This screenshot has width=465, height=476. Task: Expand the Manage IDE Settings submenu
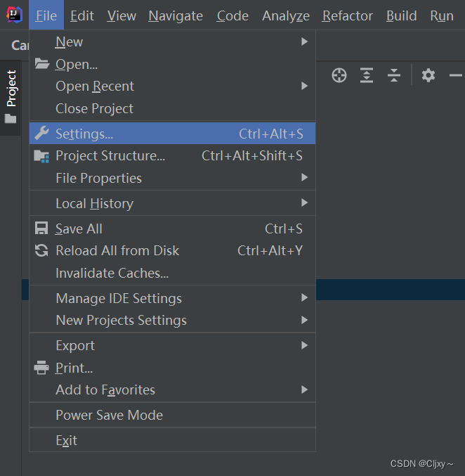tap(172, 298)
